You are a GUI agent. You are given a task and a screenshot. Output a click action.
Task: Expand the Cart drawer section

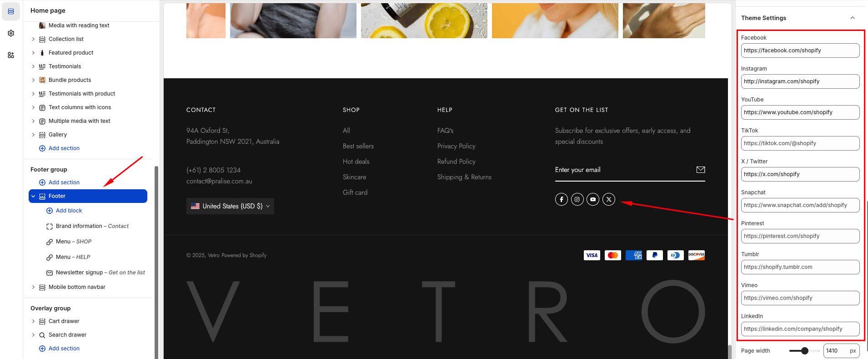pyautogui.click(x=33, y=321)
